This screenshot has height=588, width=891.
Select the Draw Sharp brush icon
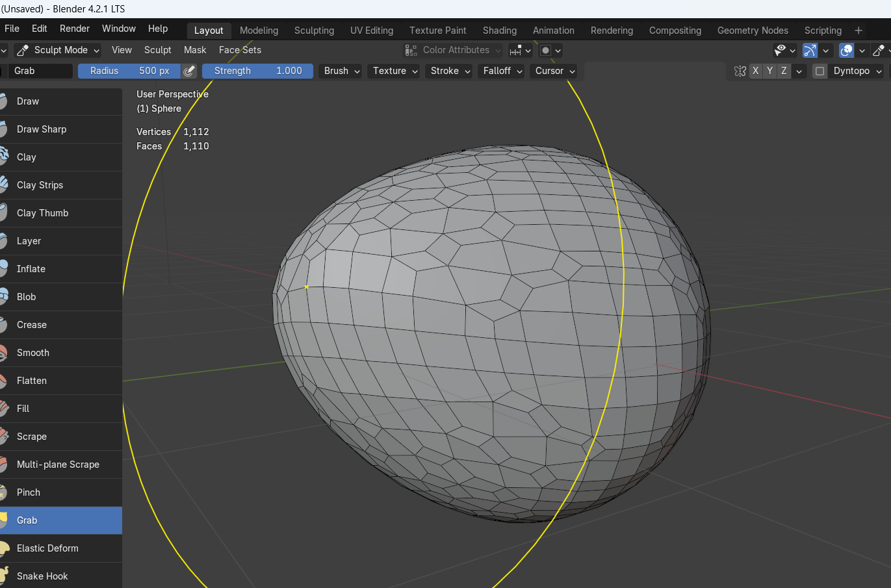tap(3, 129)
